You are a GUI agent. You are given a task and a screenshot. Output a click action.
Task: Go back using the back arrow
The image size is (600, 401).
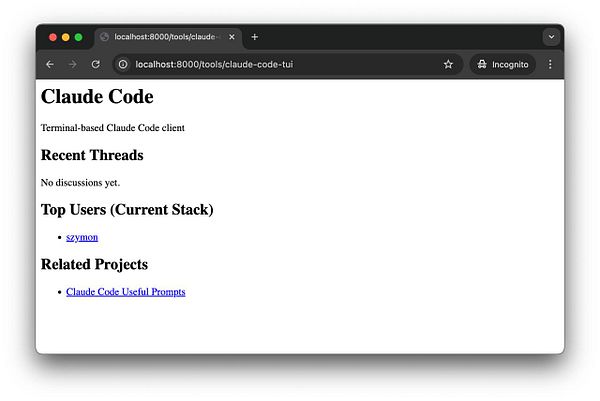50,64
